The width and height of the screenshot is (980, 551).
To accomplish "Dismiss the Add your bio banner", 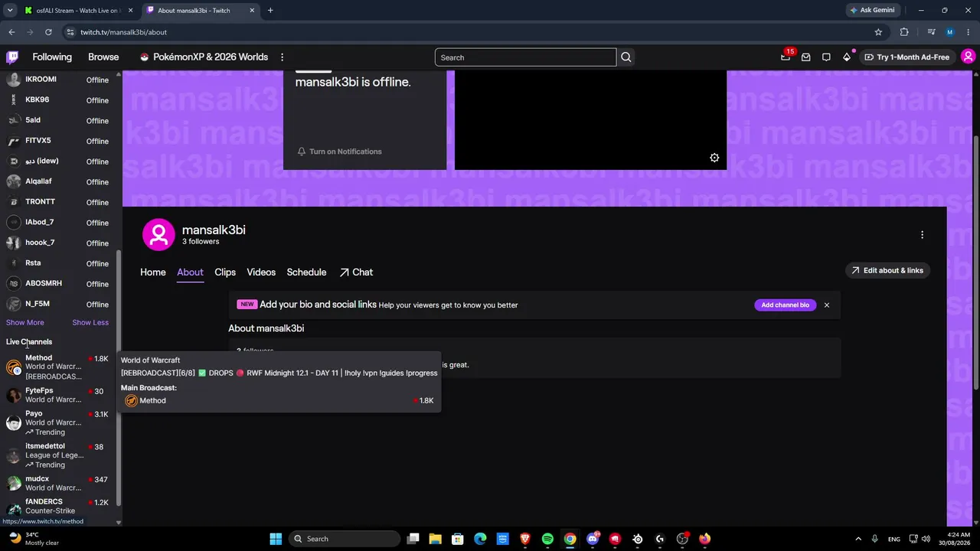I will click(826, 305).
